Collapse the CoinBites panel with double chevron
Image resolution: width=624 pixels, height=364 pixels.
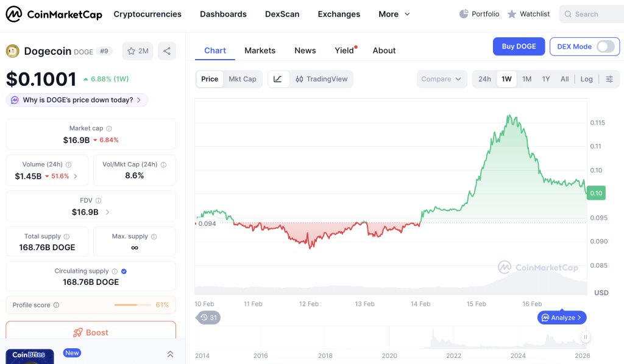click(x=171, y=354)
